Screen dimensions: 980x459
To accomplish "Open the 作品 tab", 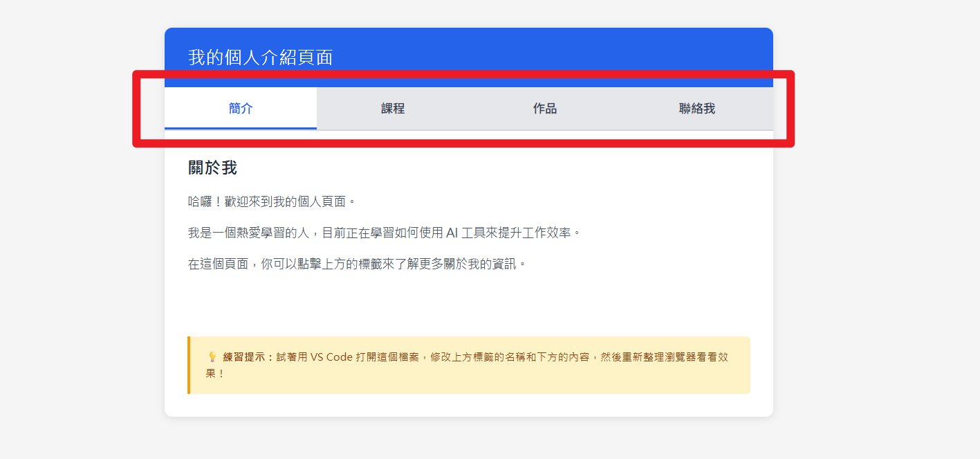I will (544, 108).
